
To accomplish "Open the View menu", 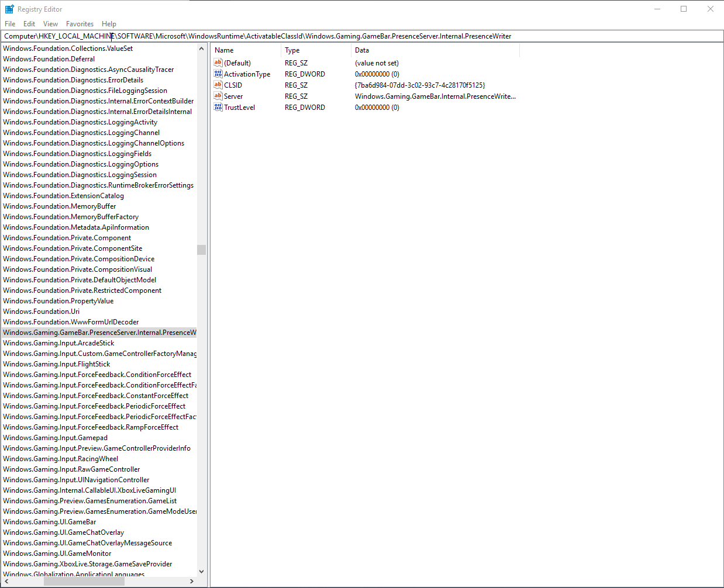I will point(51,24).
